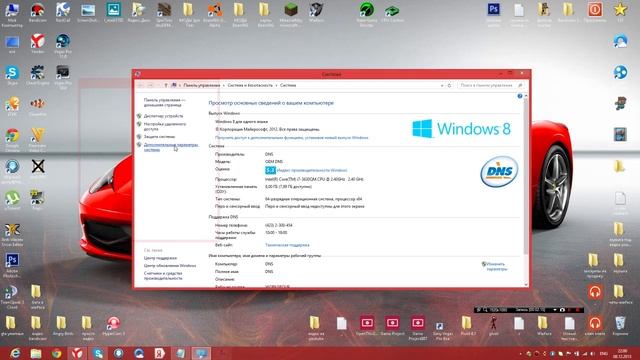640x360 pixels.
Task: Open Chrome from taskbar
Action: pyautogui.click(x=56, y=353)
